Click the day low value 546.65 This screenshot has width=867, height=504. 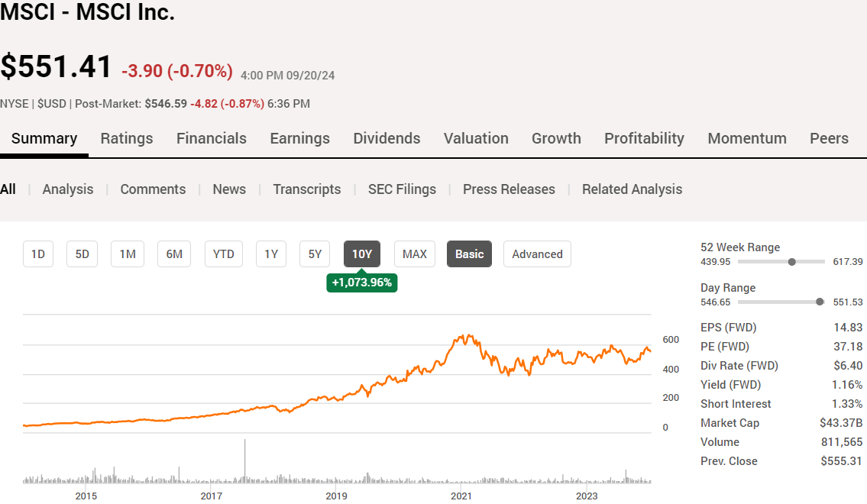(x=716, y=302)
